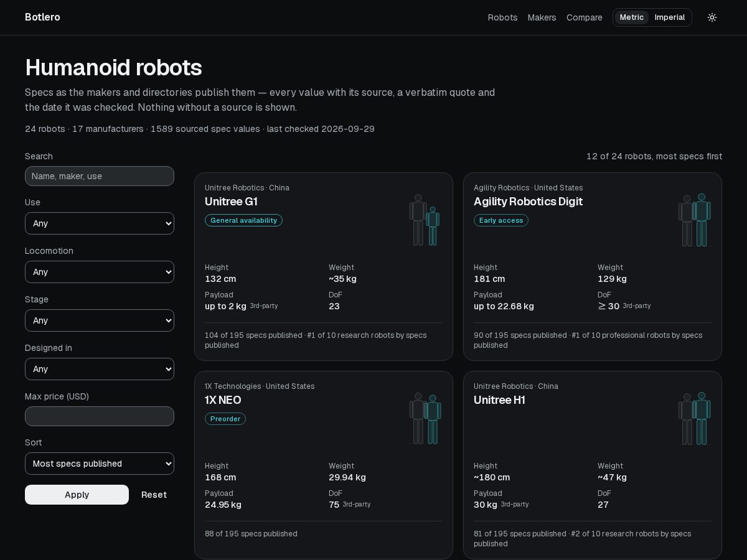Viewport: 747px width, 560px height.
Task: Click the Humanoid robots heading
Action: [113, 67]
